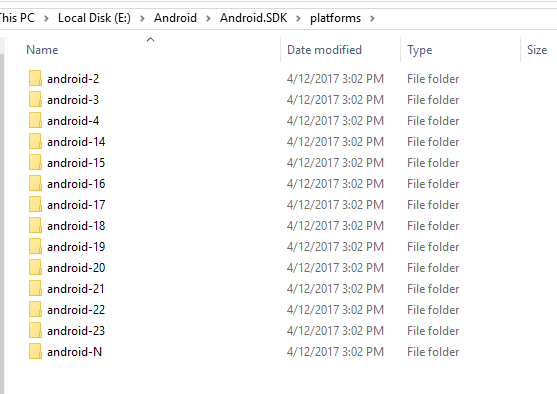Select the android-18 folder name

point(76,226)
